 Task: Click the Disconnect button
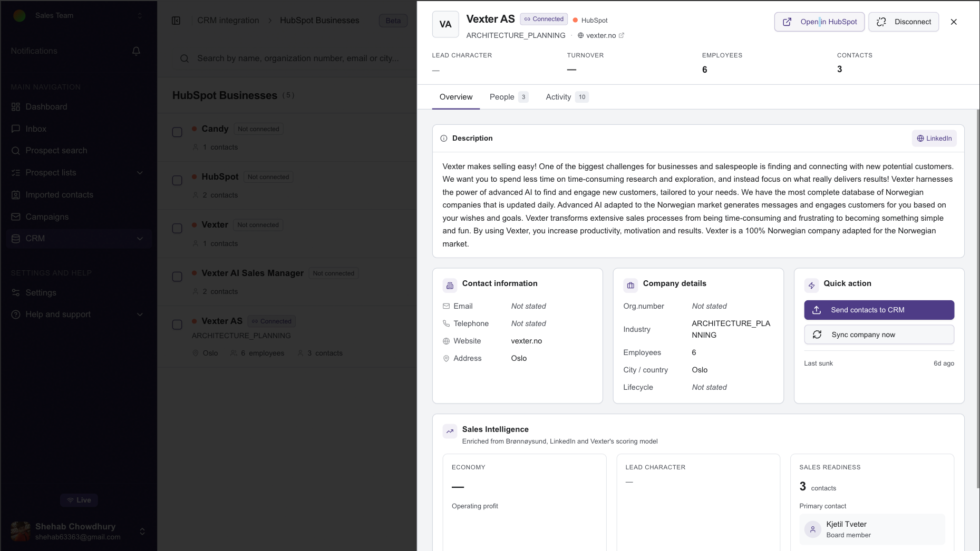904,22
